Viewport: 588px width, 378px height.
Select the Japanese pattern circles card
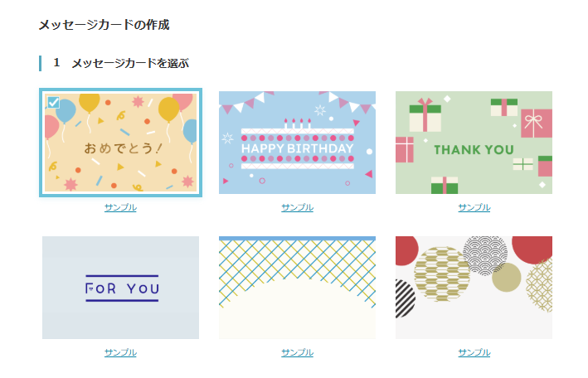tap(474, 288)
